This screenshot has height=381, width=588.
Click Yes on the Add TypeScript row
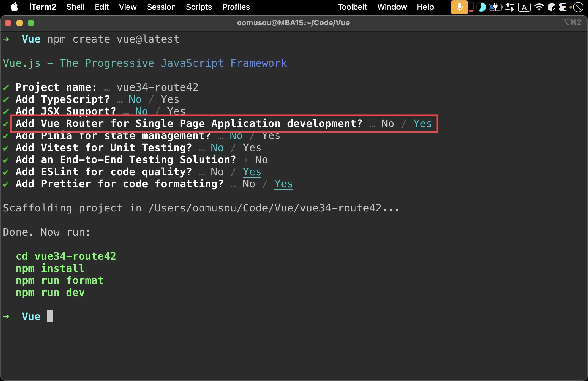[x=170, y=99]
